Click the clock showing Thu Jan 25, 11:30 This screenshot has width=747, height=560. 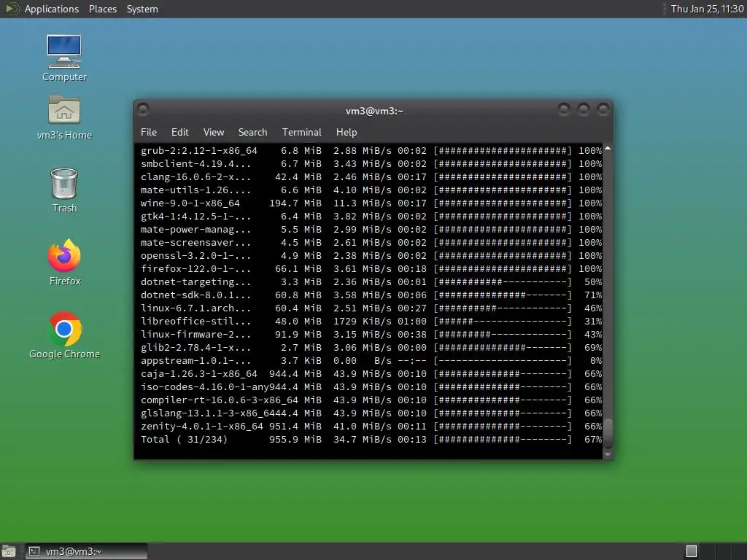pos(707,9)
